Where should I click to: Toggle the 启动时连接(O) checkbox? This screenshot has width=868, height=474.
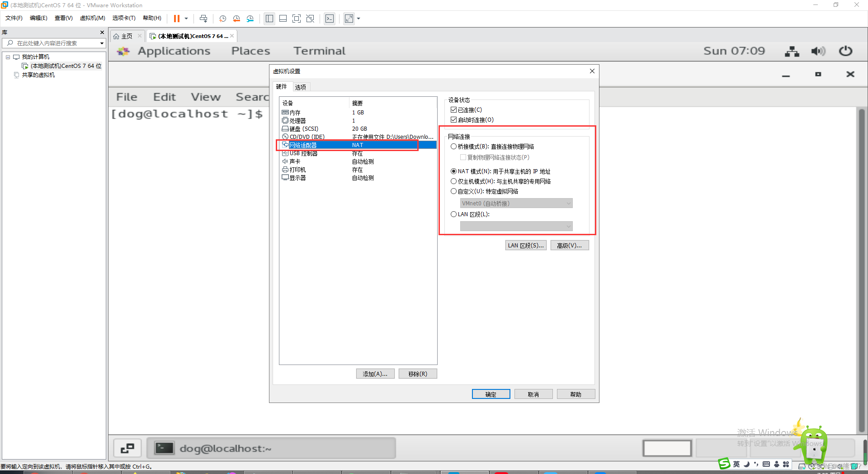coord(453,120)
